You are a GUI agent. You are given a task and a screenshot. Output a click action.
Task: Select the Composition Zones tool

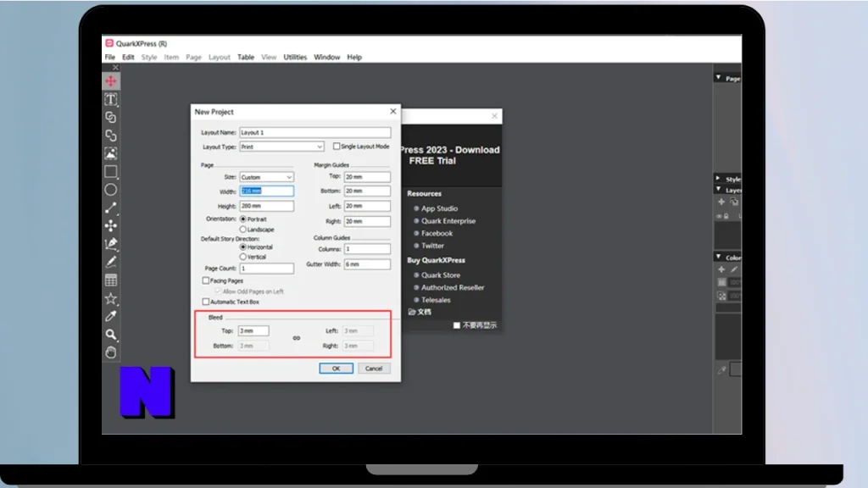pos(111,225)
